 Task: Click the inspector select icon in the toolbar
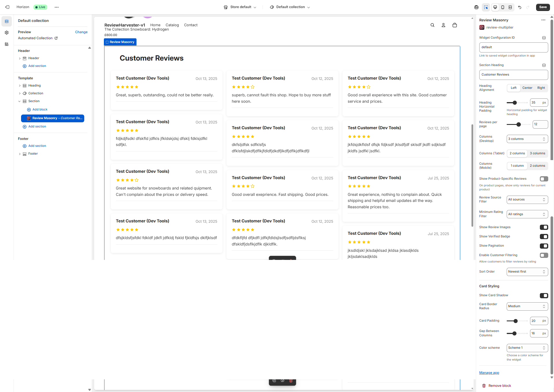[x=486, y=7]
